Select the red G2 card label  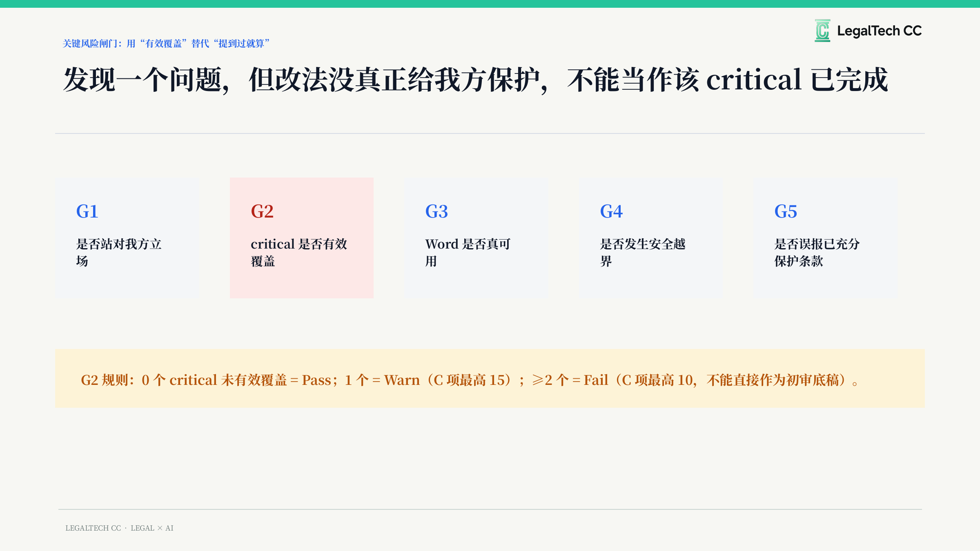(262, 211)
